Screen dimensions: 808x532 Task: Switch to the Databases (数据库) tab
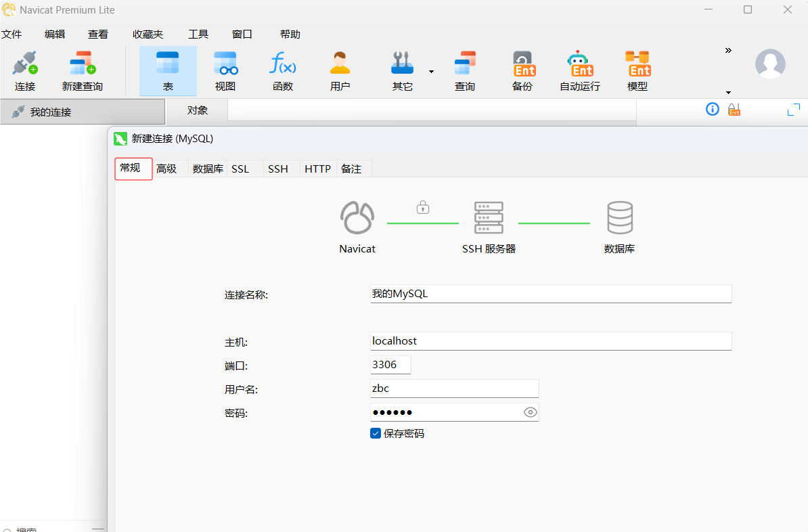pyautogui.click(x=208, y=169)
